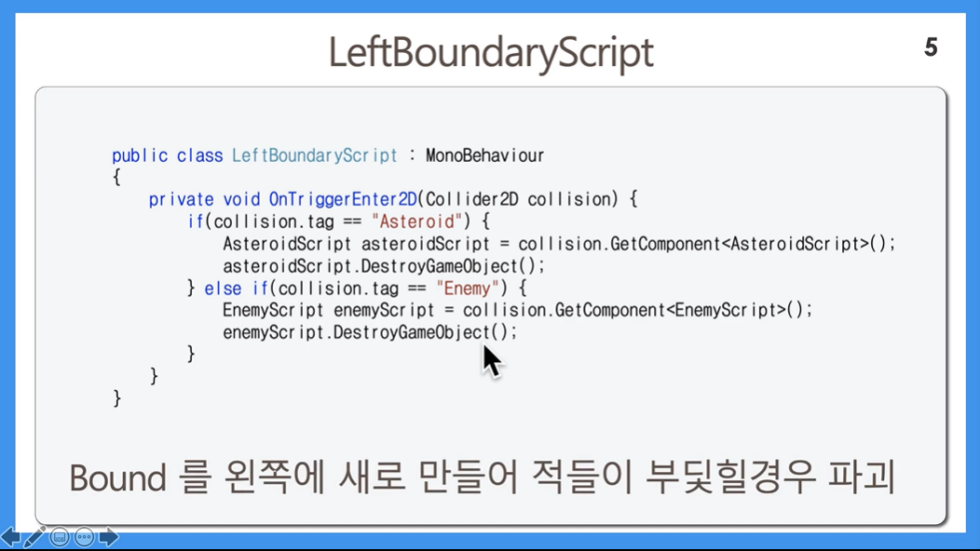Click the "GetComponent<EnemyScript>()" code line

[518, 311]
